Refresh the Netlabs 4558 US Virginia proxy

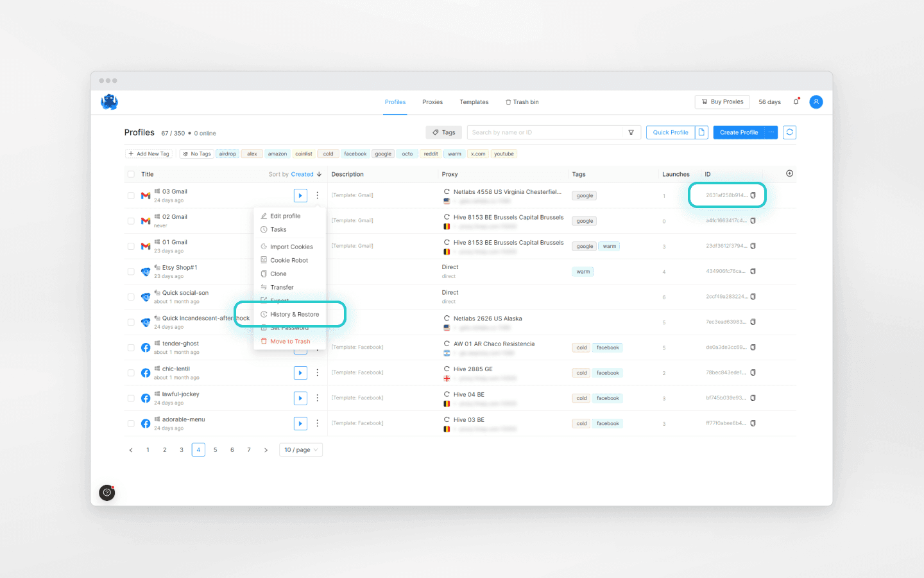pos(447,191)
